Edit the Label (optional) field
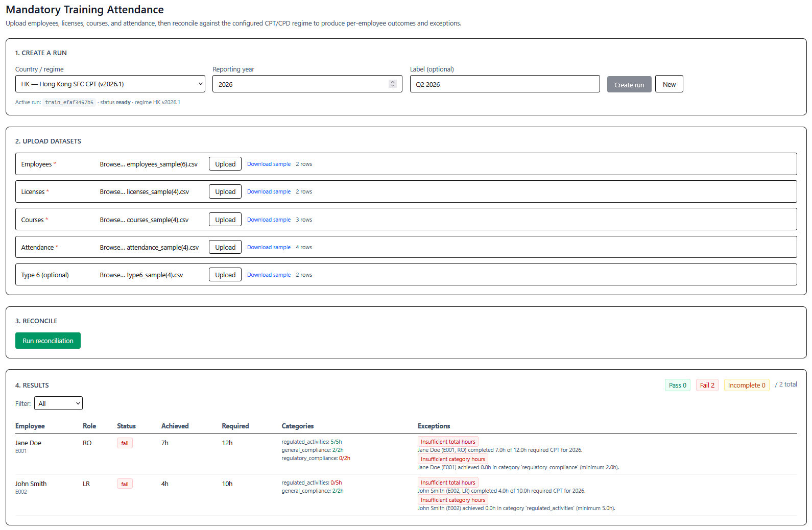Image resolution: width=812 pixels, height=530 pixels. click(505, 84)
